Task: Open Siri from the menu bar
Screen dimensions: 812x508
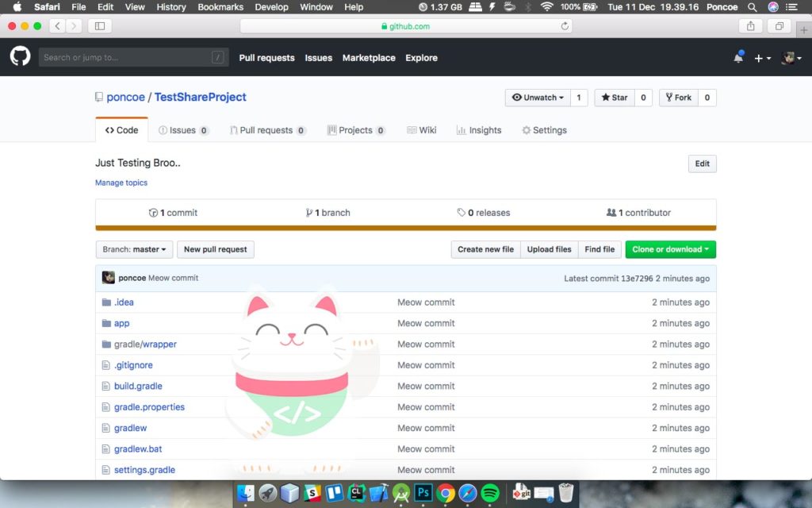Action: [x=772, y=6]
